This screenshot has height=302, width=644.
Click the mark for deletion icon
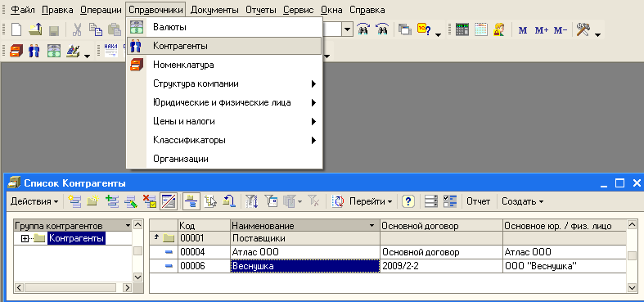150,201
